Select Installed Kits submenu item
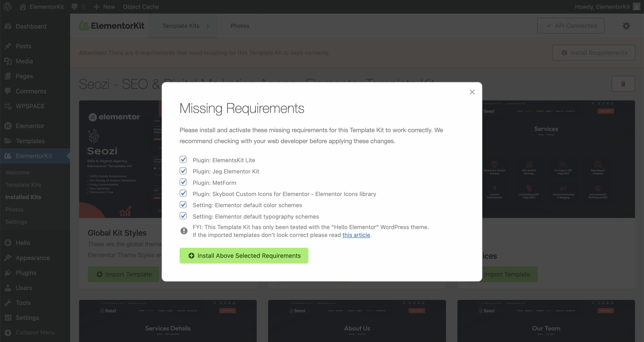This screenshot has width=644, height=342. click(x=23, y=197)
